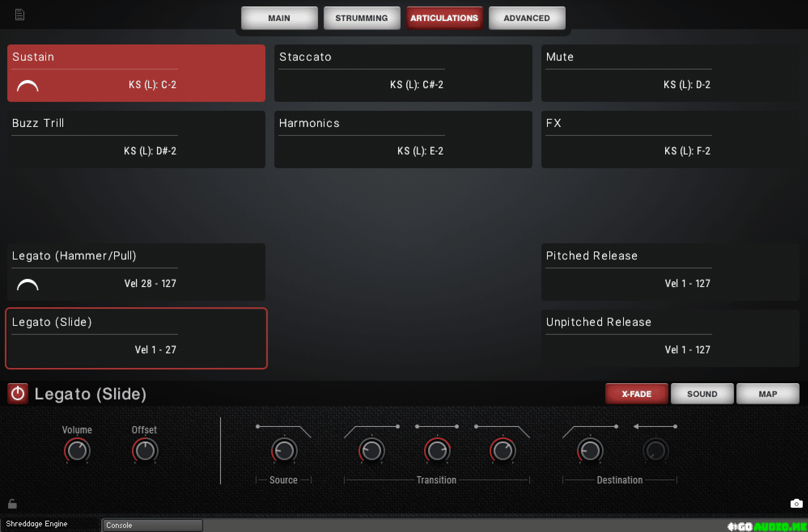The width and height of the screenshot is (808, 532).
Task: Open the ADVANCED tab
Action: pos(526,18)
